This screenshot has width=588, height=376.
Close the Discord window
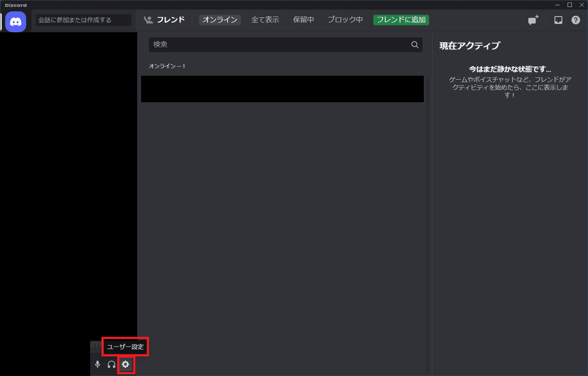click(581, 5)
